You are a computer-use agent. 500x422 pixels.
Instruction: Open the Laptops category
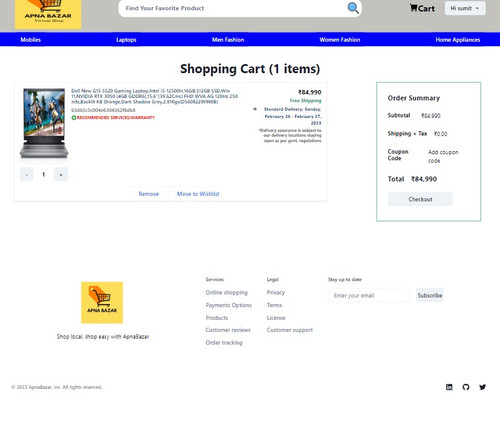126,40
